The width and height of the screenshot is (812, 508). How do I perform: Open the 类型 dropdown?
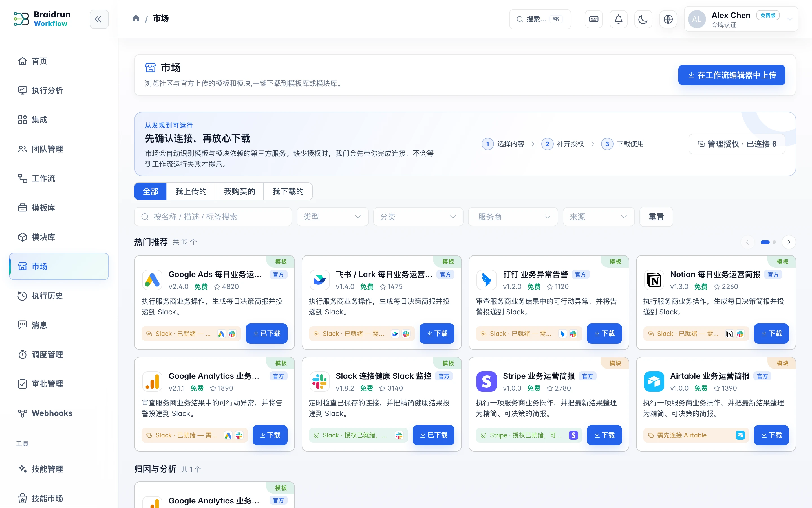click(x=332, y=217)
